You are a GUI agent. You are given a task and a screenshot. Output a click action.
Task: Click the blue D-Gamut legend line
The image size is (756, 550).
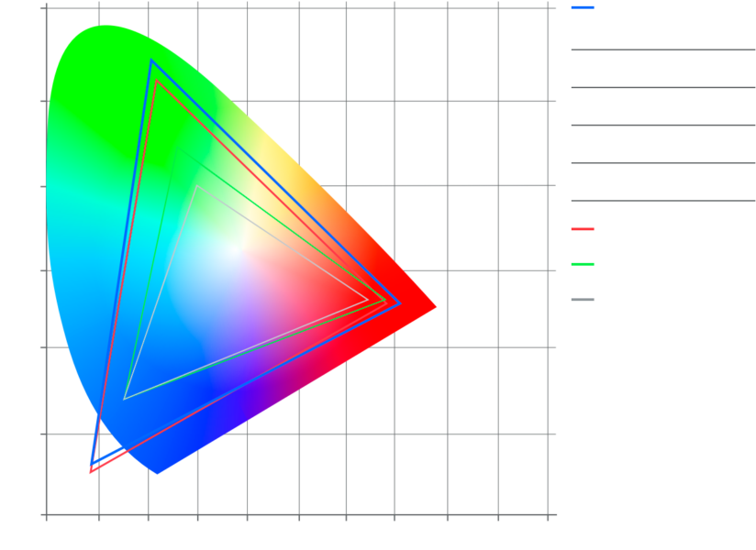click(x=583, y=9)
